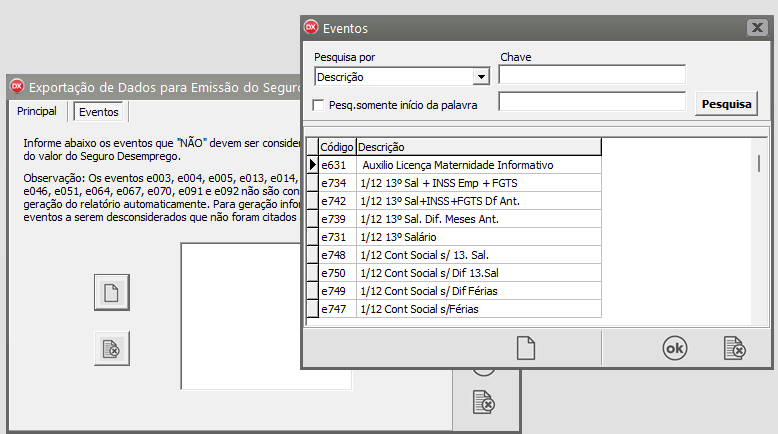
Task: Click the DX icon in Eventos title bar
Action: (x=311, y=28)
